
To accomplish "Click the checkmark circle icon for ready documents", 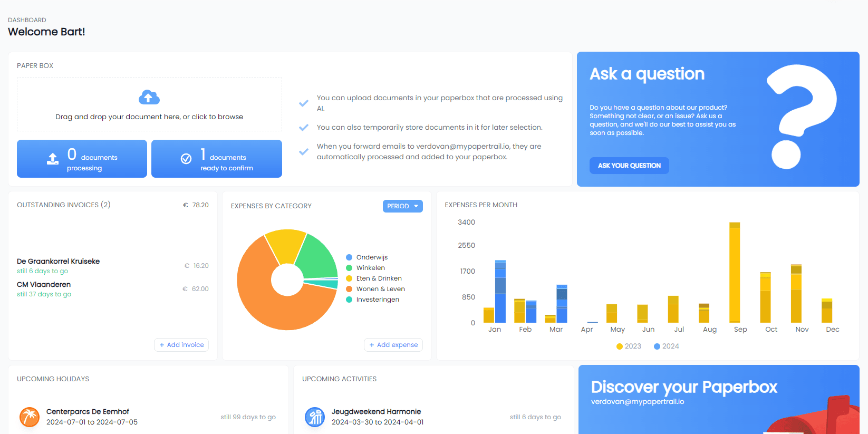I will (x=186, y=159).
